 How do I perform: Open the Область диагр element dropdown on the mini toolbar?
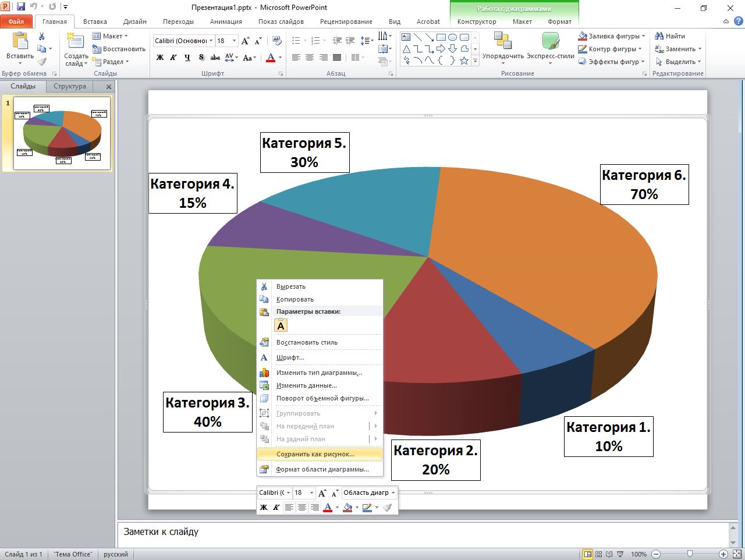pyautogui.click(x=393, y=492)
